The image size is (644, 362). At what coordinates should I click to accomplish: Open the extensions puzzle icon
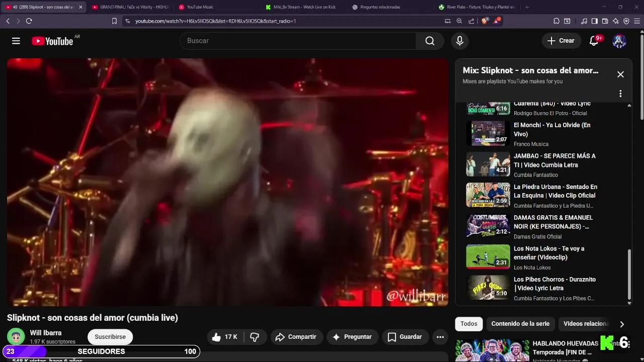(x=556, y=21)
